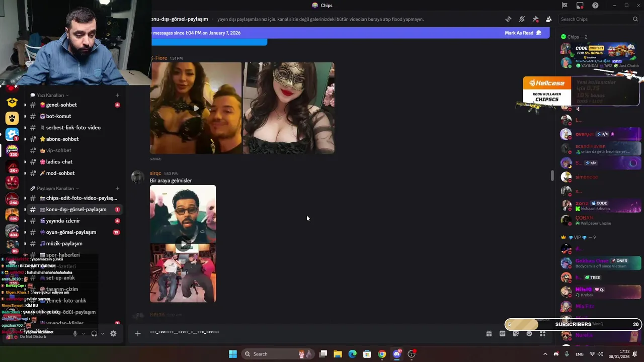The image size is (644, 362).
Task: Toggle headphones deafen in user panel
Action: click(x=94, y=333)
